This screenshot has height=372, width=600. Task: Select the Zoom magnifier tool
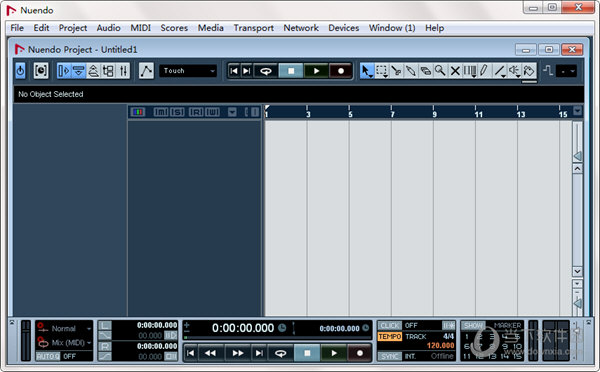[440, 71]
